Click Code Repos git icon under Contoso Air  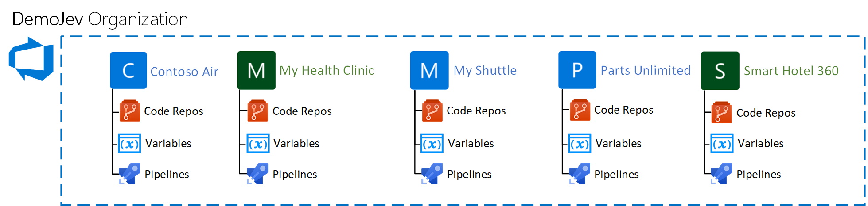click(130, 111)
